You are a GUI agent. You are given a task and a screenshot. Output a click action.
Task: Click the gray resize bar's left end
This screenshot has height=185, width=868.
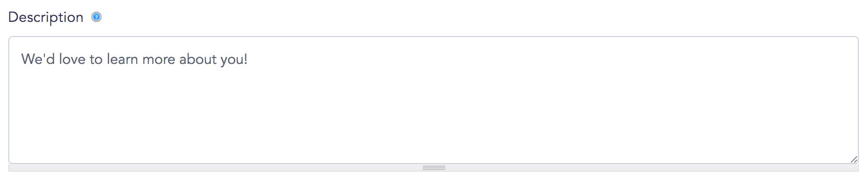click(13, 168)
